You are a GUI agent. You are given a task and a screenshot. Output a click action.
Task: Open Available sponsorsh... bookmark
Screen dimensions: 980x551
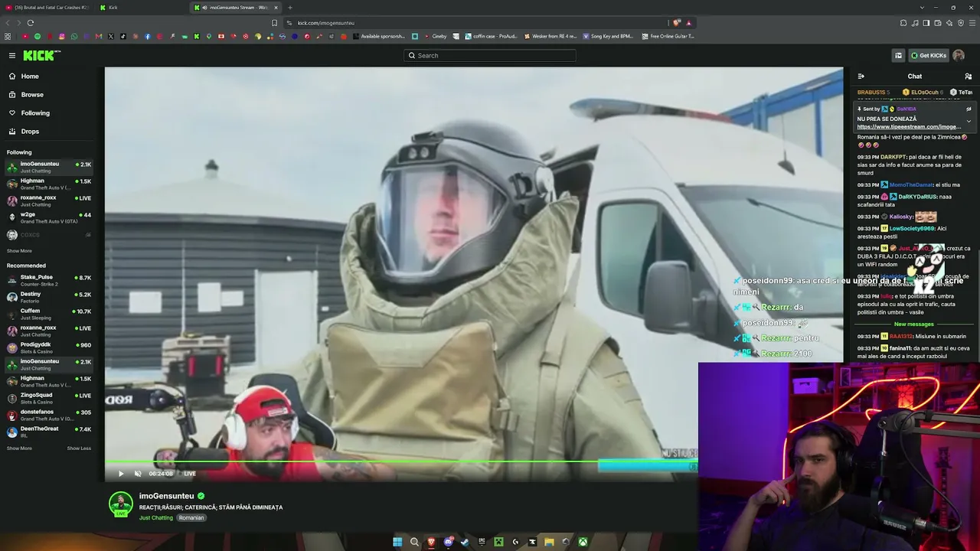379,36
